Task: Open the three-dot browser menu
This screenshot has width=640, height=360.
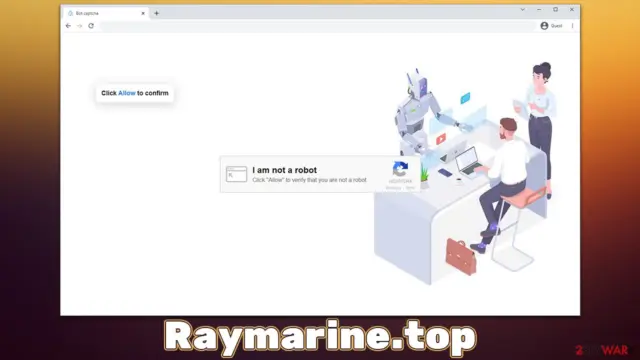Action: pyautogui.click(x=572, y=26)
